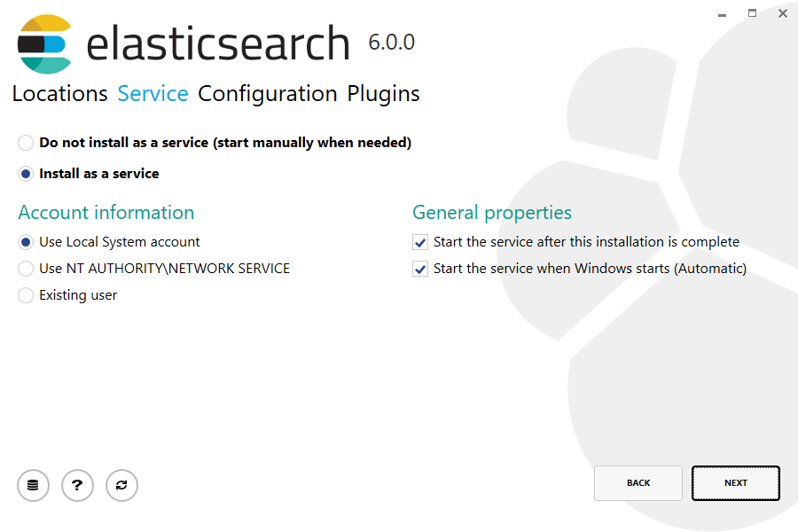This screenshot has width=798, height=532.
Task: Click the database stack icon button
Action: 33,485
